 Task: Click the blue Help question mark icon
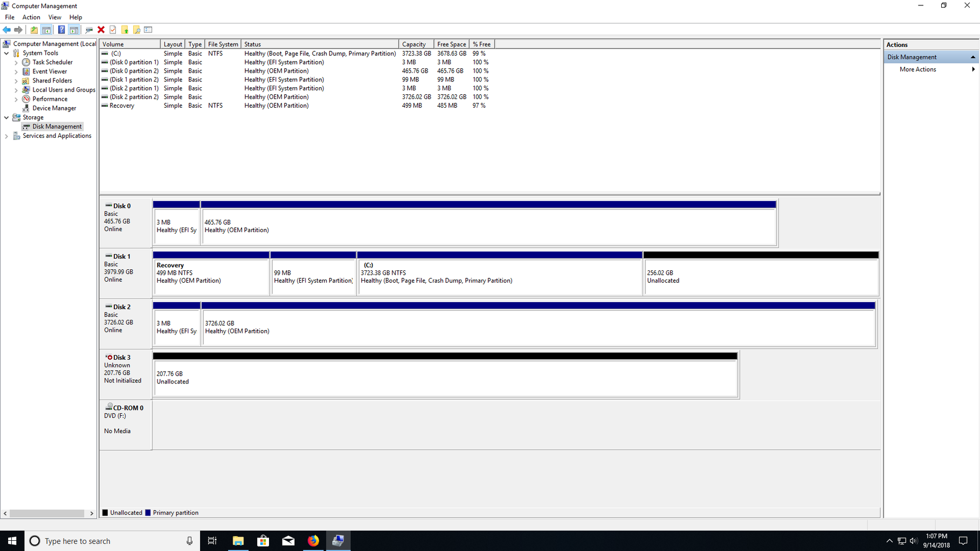[61, 30]
